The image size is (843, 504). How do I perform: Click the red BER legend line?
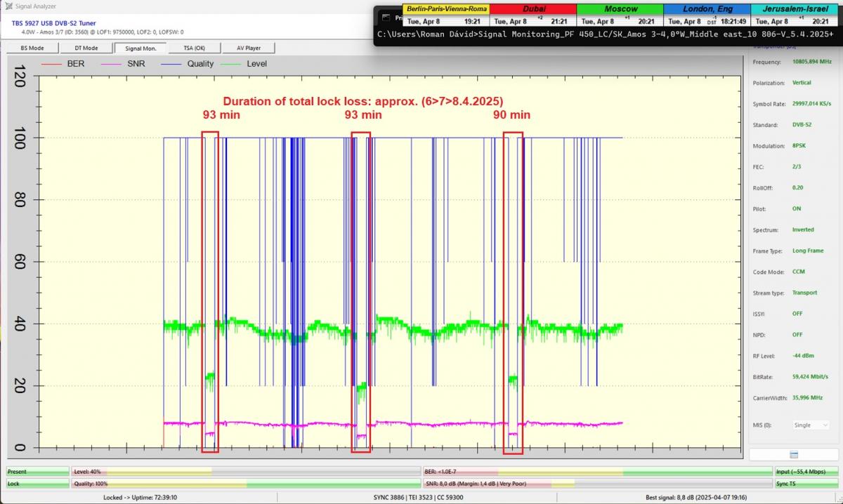pos(51,64)
